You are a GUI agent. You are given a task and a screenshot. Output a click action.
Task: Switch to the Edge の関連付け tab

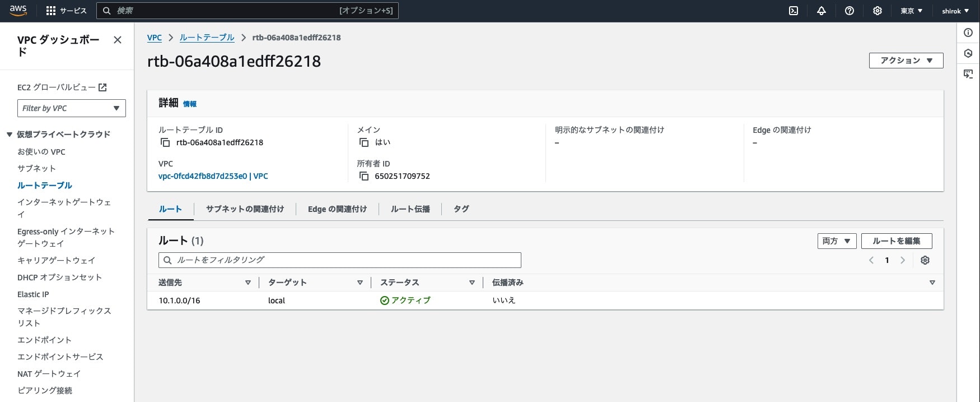click(x=337, y=209)
